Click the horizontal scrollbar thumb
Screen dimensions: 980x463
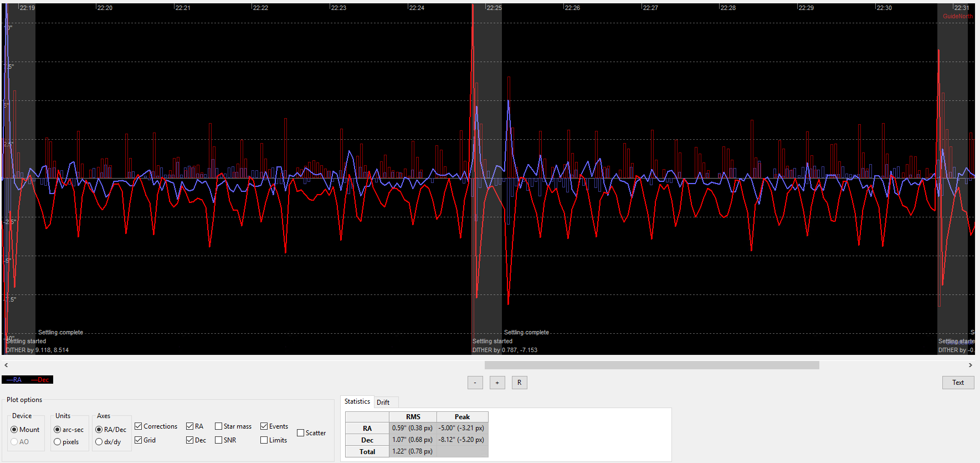point(652,365)
